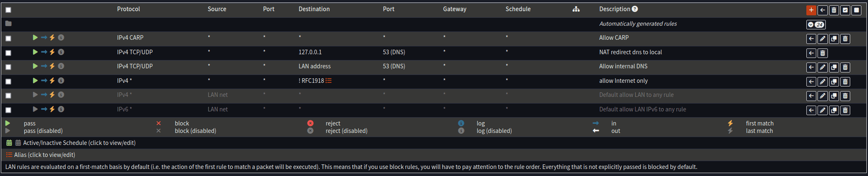Delete the allow Internet only rule

[x=845, y=82]
